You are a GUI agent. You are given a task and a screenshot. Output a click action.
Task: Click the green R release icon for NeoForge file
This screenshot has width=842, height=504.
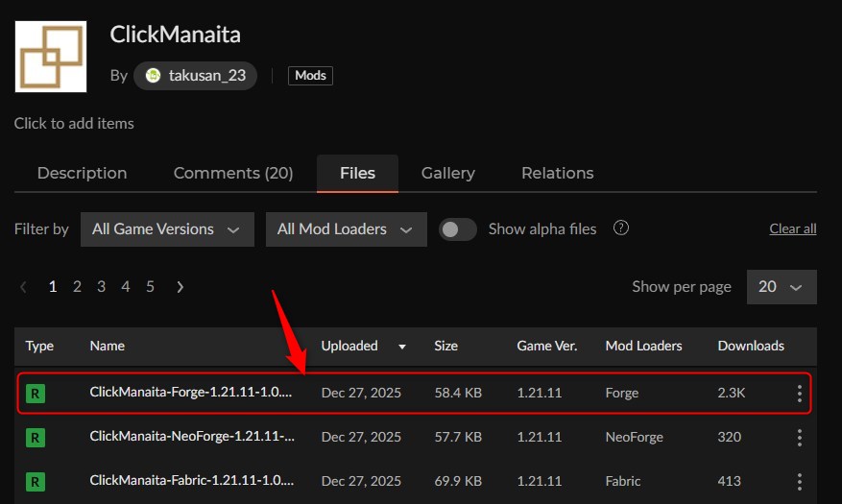click(x=36, y=437)
